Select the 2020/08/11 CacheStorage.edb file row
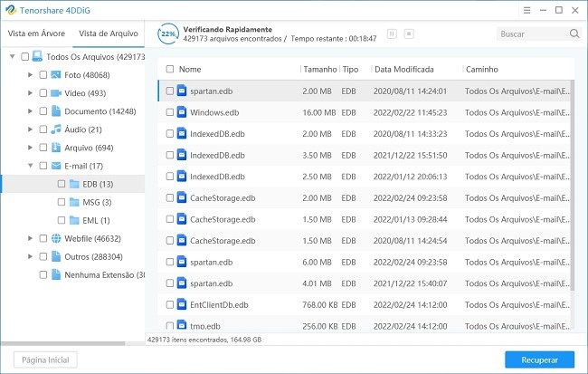This screenshot has width=588, height=374. pyautogui.click(x=365, y=240)
